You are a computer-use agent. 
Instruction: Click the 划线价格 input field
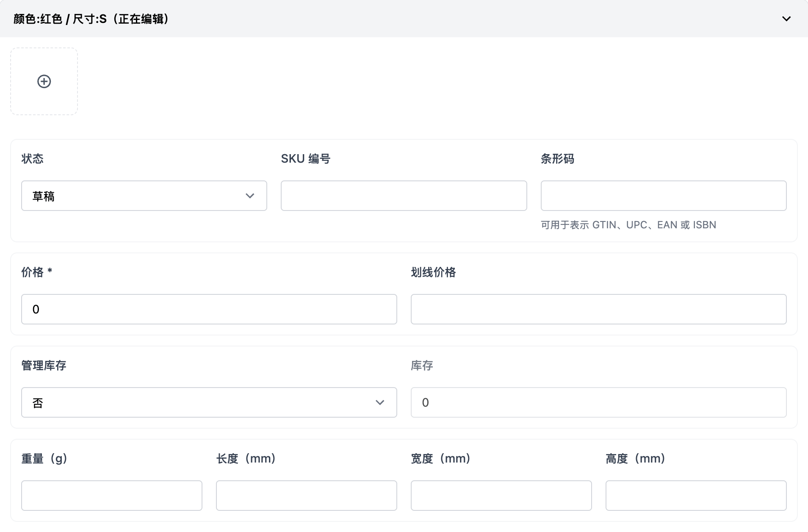coord(598,309)
